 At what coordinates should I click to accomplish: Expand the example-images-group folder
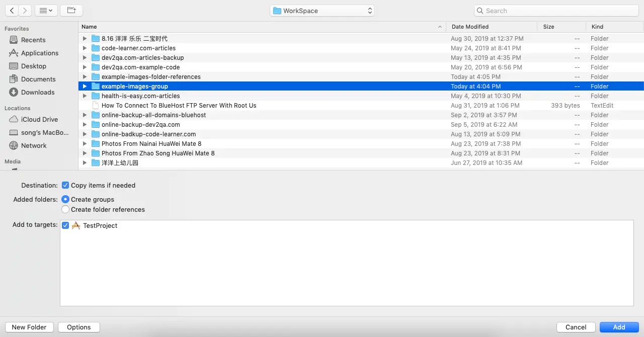tap(85, 86)
